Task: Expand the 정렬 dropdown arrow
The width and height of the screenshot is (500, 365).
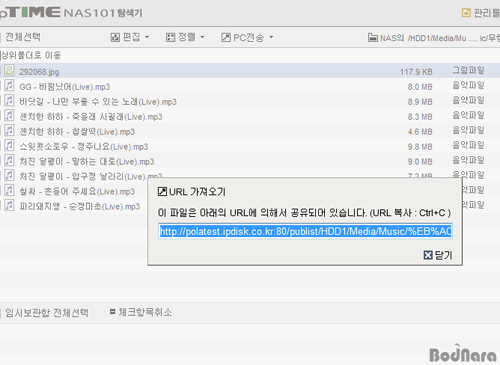Action: point(202,37)
